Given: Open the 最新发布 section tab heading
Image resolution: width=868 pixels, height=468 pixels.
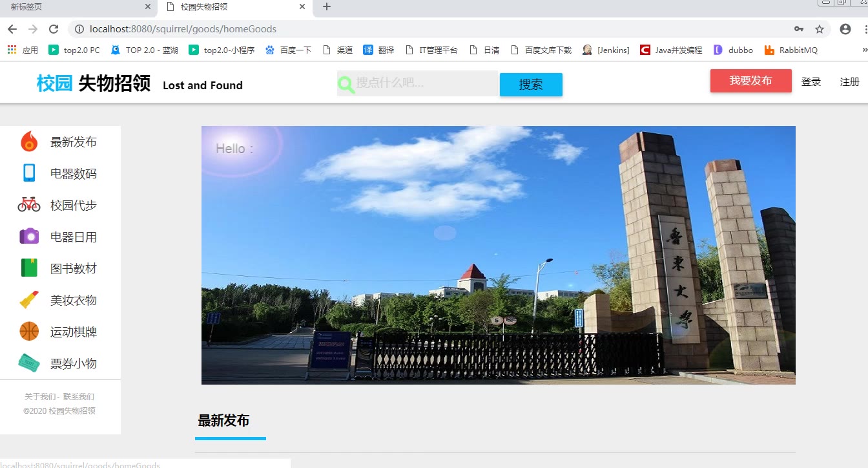Looking at the screenshot, I should coord(223,421).
